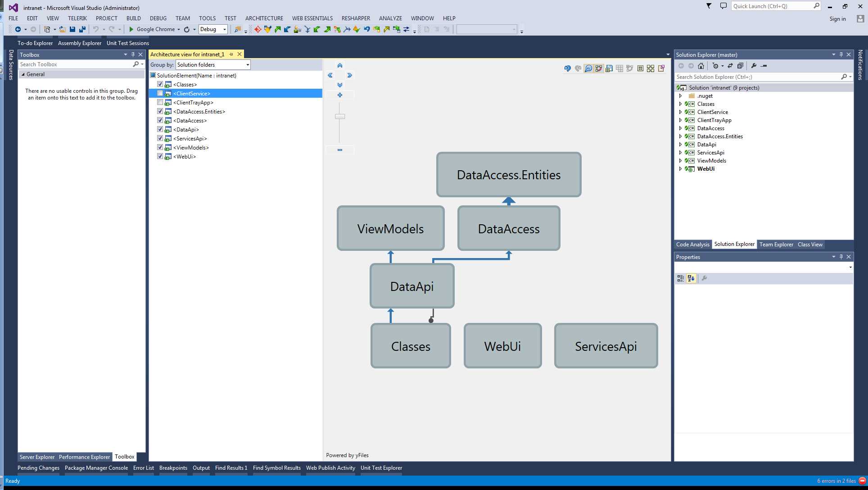Open Solution Explorer settings with wrench icon
This screenshot has height=490, width=868.
754,66
